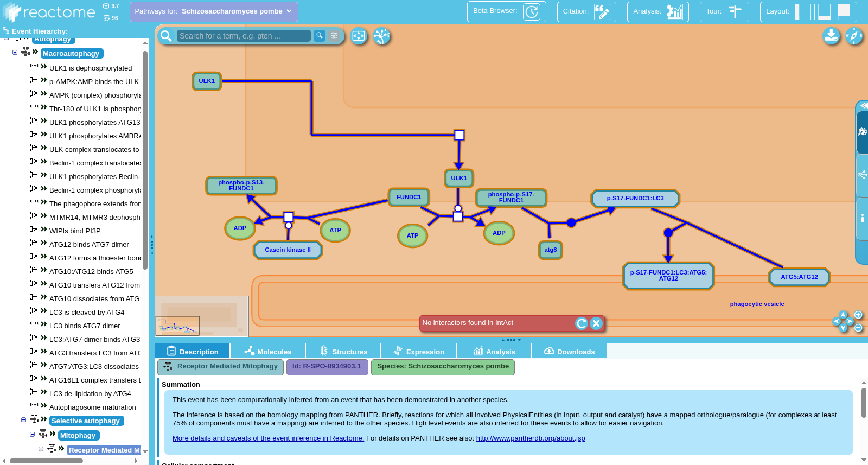This screenshot has height=465, width=868.
Task: Select ULK1 phosphorylates ATG13 event
Action: 94,123
